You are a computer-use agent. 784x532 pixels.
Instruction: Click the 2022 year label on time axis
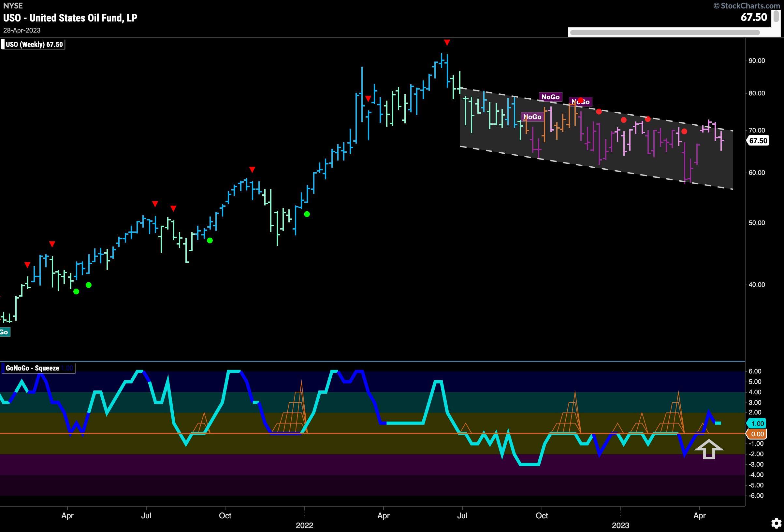(304, 525)
